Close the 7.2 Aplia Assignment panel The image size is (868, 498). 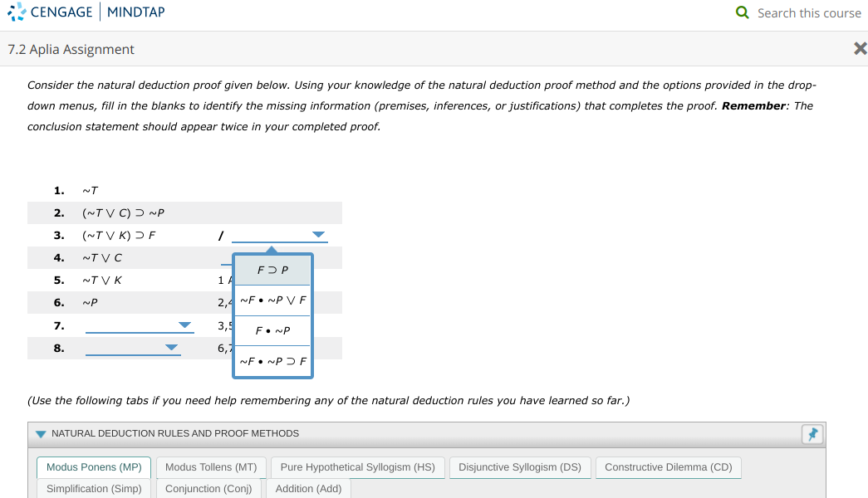coord(859,49)
